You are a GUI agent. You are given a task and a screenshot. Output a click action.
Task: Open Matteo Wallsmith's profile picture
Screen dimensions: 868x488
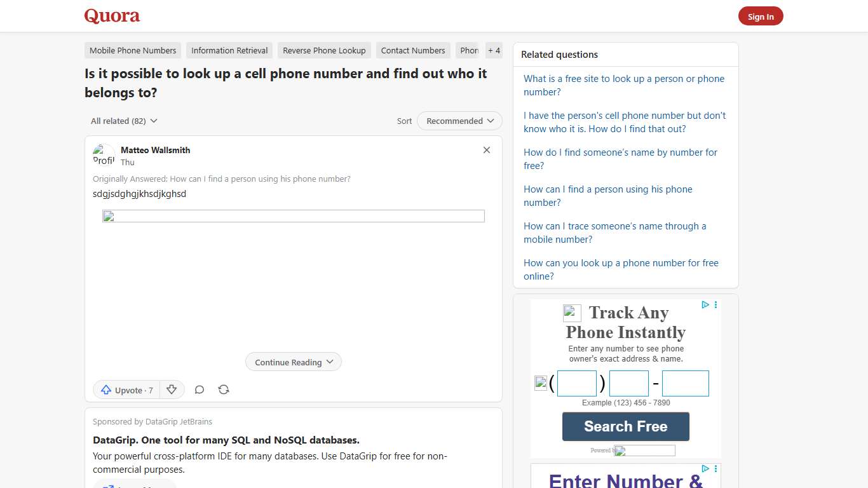click(103, 154)
